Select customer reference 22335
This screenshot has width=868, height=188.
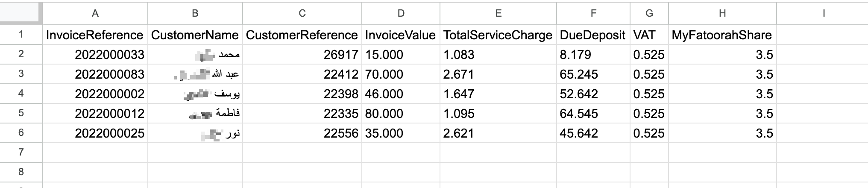(302, 113)
